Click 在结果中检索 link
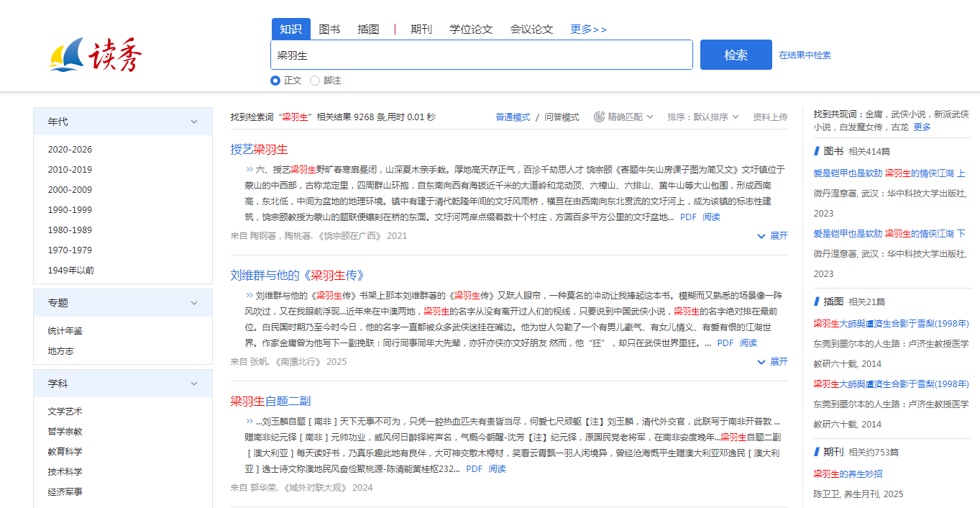This screenshot has height=508, width=980. click(805, 55)
